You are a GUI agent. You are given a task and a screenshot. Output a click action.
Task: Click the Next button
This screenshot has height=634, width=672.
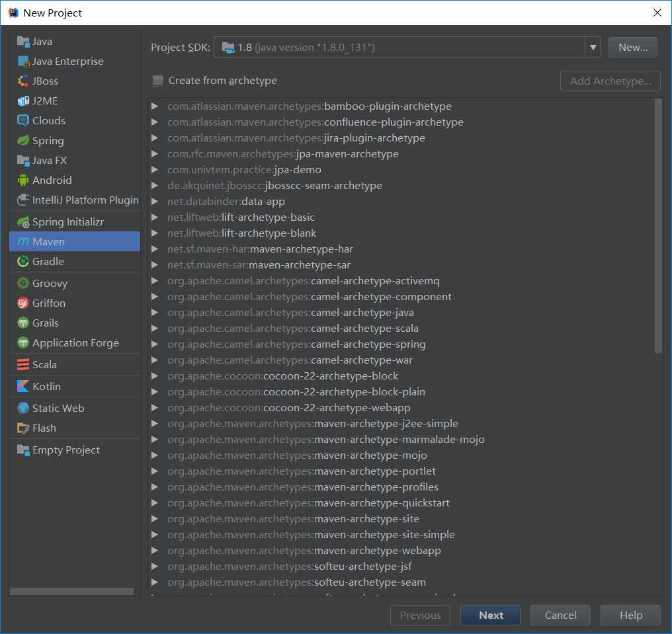click(x=491, y=615)
